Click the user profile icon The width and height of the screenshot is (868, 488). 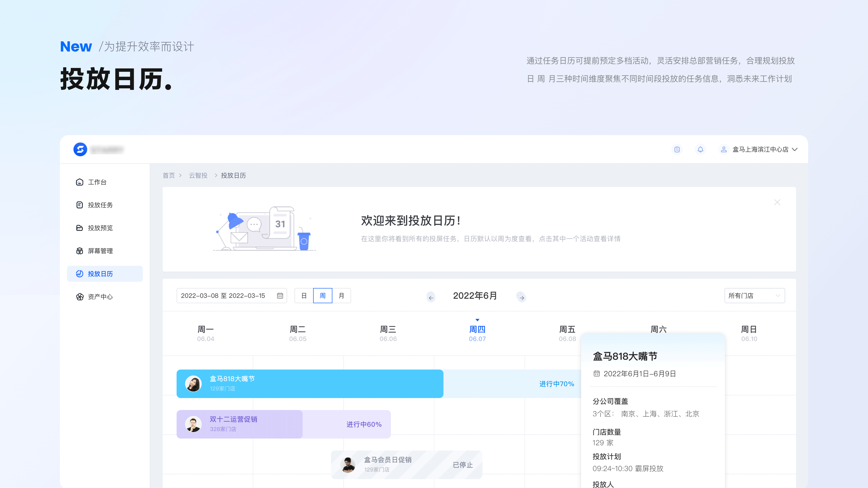(723, 149)
